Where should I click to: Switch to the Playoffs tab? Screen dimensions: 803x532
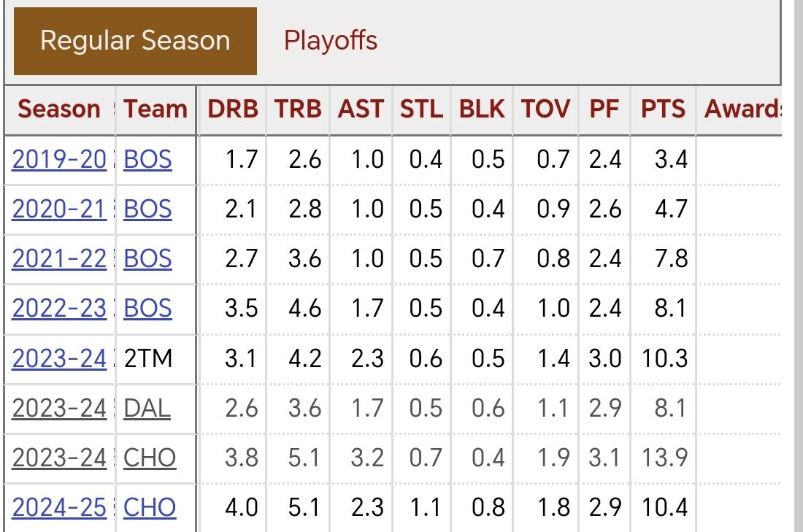click(330, 41)
